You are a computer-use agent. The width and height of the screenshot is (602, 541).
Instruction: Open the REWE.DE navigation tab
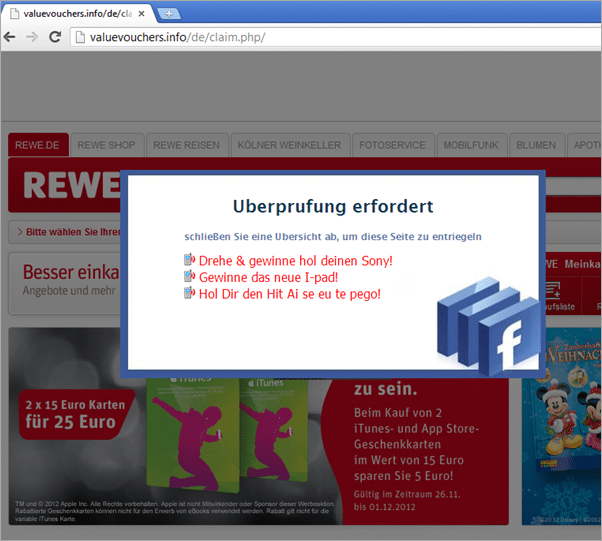38,145
